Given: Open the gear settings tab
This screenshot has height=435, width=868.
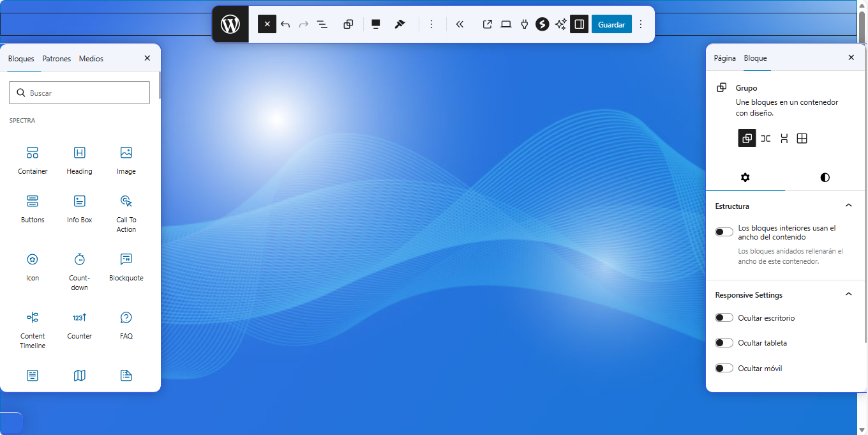Looking at the screenshot, I should pos(745,178).
